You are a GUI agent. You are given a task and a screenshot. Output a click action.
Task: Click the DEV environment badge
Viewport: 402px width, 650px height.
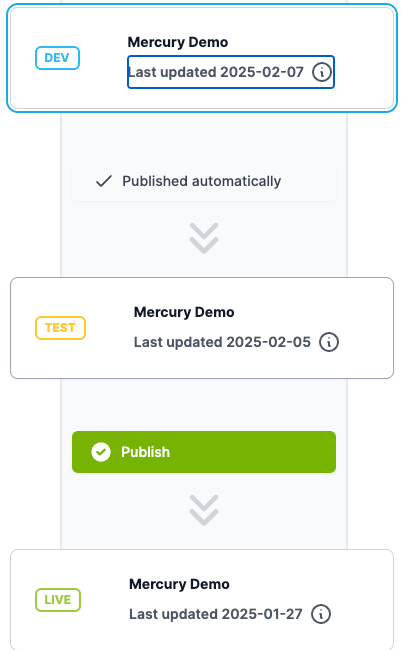click(57, 58)
